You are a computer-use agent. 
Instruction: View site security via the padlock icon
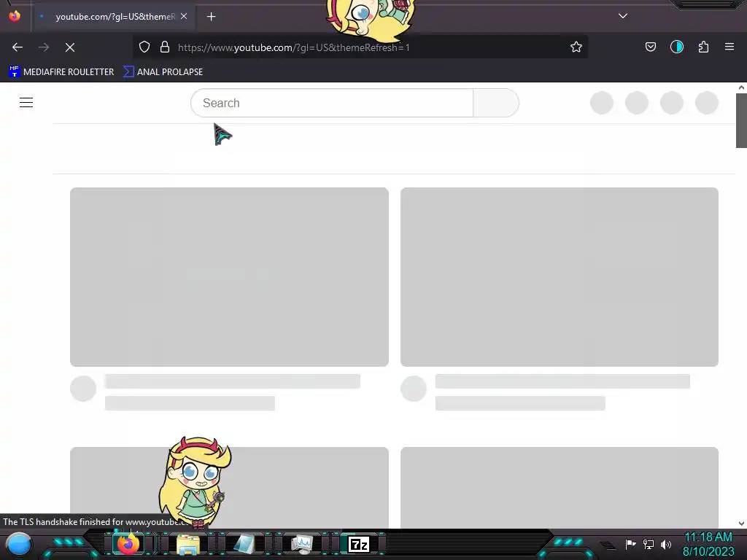[x=165, y=47]
